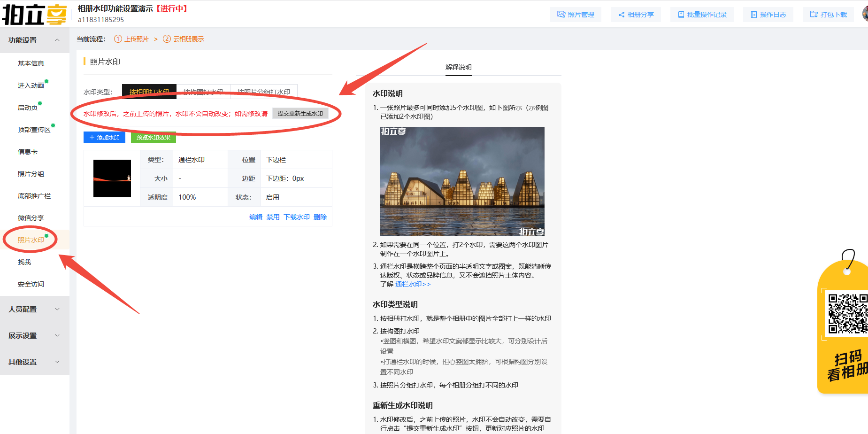Viewport: 868px width, 434px height.
Task: Collapse the 功能设置 section
Action: click(33, 40)
